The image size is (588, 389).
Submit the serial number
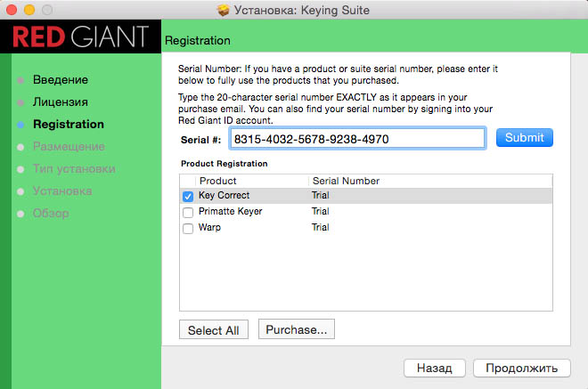click(524, 138)
